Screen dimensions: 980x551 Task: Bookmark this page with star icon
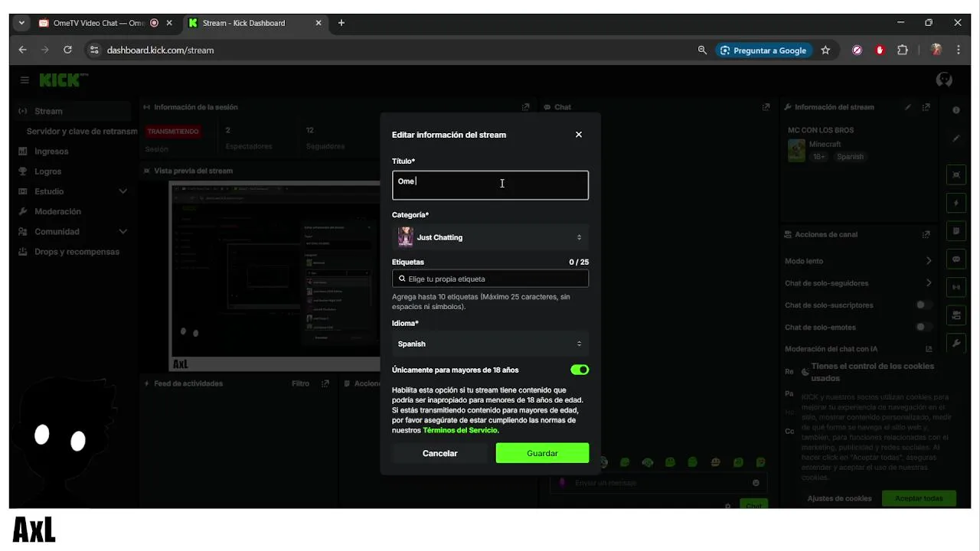pyautogui.click(x=825, y=50)
